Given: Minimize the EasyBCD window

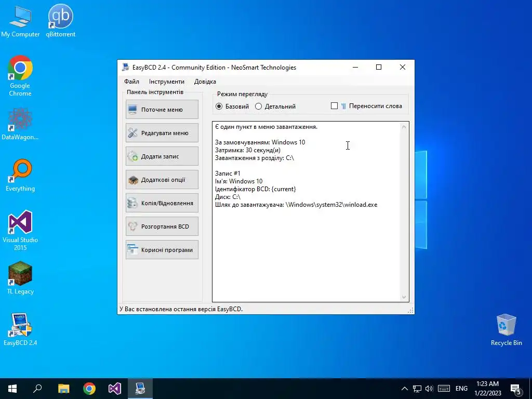Looking at the screenshot, I should (x=355, y=67).
